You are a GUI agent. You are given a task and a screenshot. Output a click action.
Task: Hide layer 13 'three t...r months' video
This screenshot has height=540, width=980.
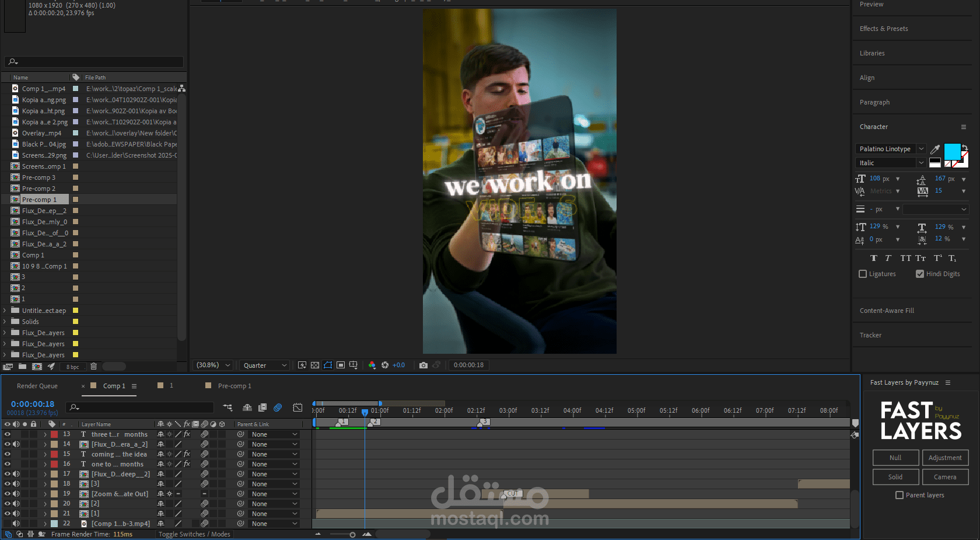coord(8,434)
